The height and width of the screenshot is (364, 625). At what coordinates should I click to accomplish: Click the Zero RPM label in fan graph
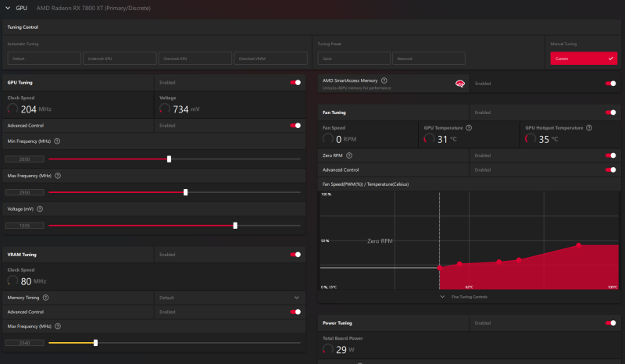[380, 241]
